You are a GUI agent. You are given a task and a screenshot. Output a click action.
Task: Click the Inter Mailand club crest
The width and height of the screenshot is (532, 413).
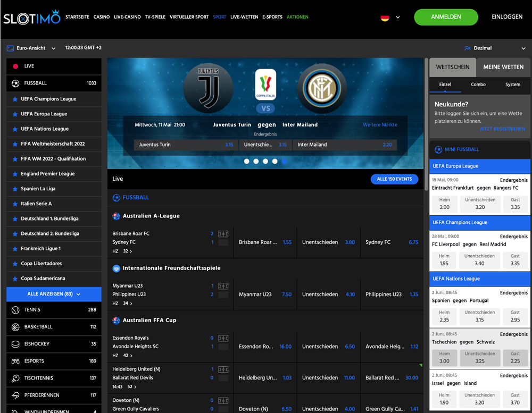322,88
